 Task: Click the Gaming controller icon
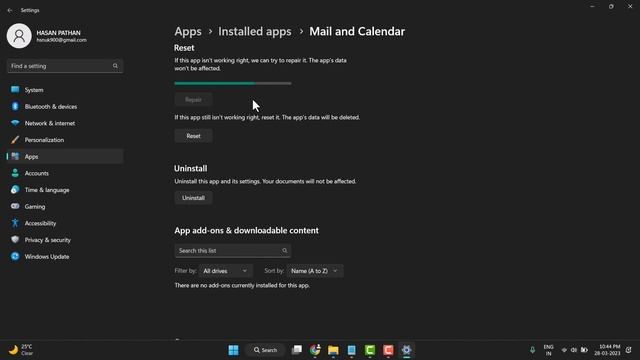point(15,206)
